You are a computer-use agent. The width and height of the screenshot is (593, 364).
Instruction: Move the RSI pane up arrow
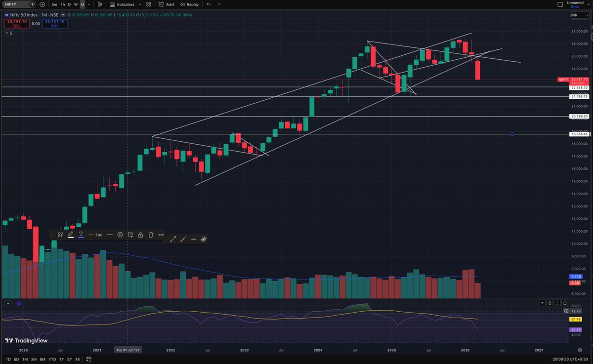click(x=542, y=303)
